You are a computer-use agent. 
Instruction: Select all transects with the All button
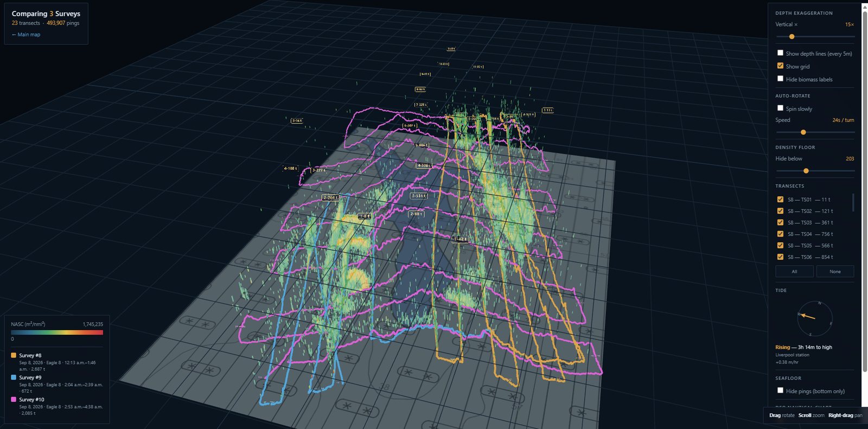794,271
